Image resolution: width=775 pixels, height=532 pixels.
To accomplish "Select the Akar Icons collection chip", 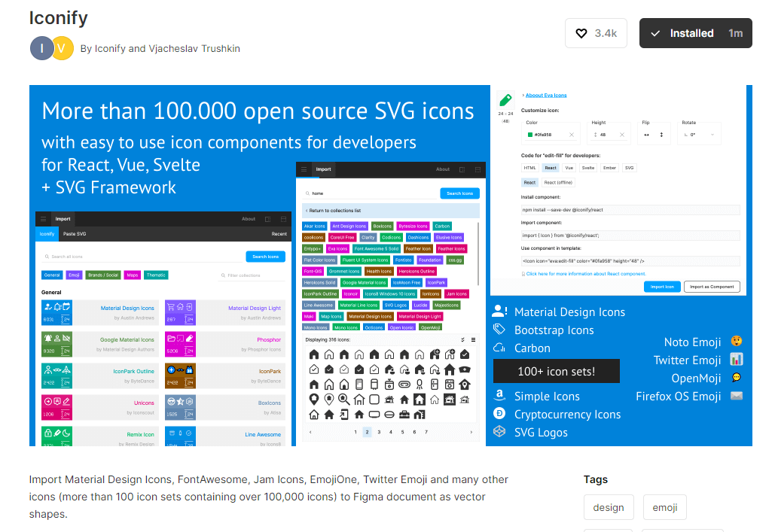I will pyautogui.click(x=314, y=226).
